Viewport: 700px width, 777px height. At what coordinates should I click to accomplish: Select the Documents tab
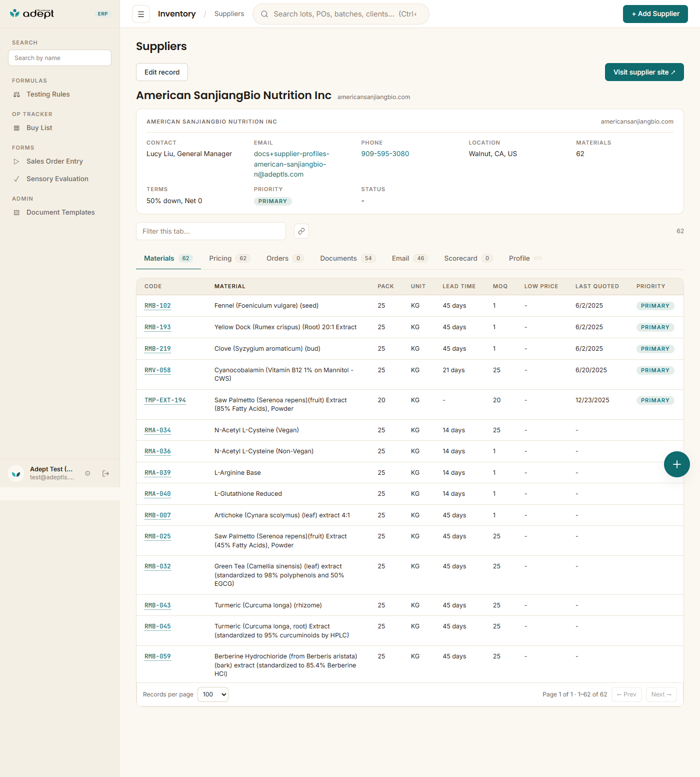tap(348, 259)
